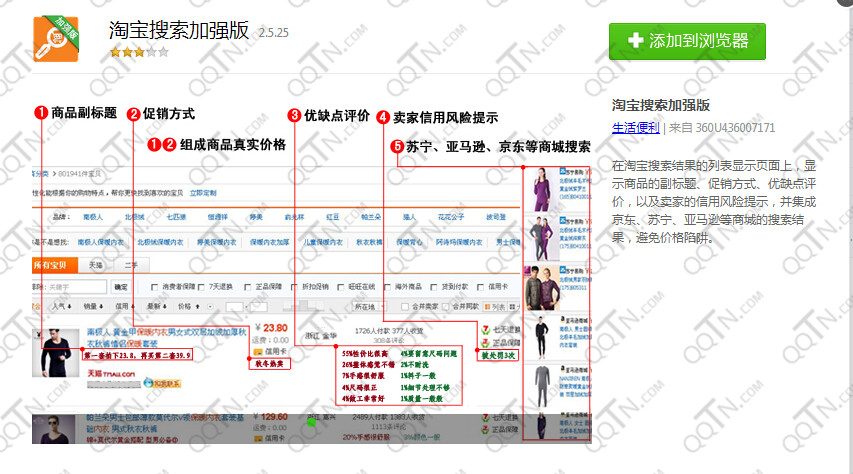Open the black long-sleeve shirt product thumbnail
The width and height of the screenshot is (853, 474).
[55, 353]
